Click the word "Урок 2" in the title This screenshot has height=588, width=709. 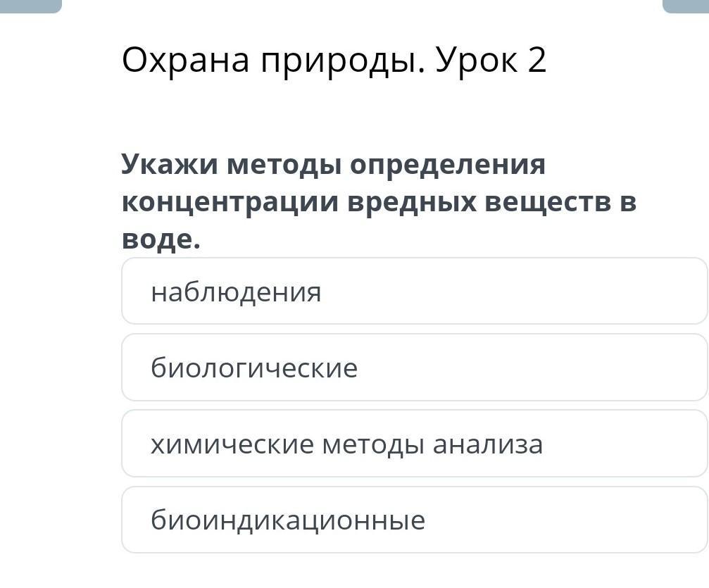(x=491, y=61)
